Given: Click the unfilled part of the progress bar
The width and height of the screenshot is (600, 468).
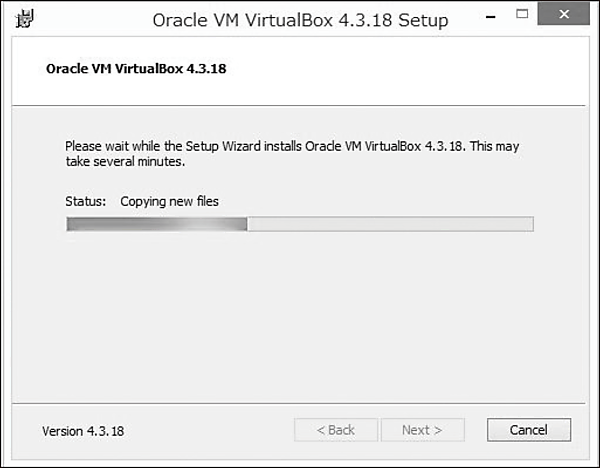Looking at the screenshot, I should coord(390,224).
